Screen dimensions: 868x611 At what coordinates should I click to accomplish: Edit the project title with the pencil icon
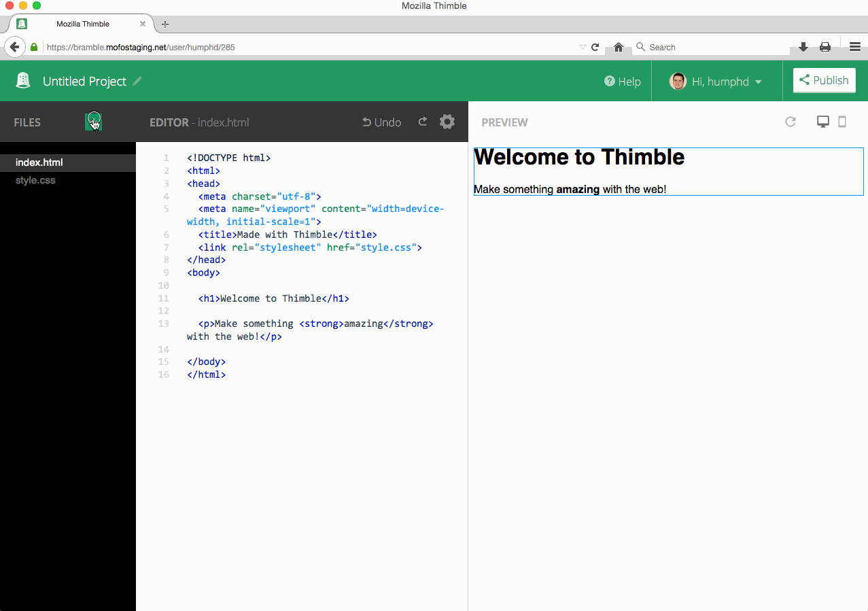[x=137, y=81]
